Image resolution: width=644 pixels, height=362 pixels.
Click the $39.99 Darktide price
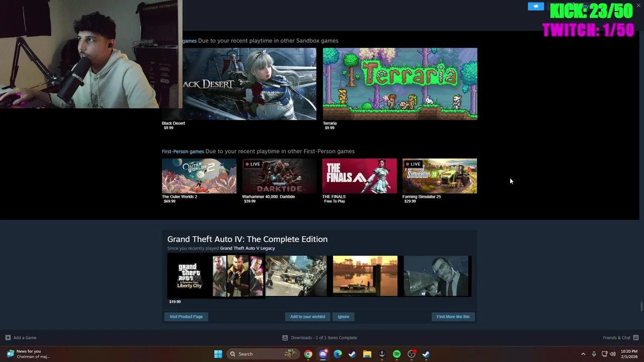click(x=250, y=201)
